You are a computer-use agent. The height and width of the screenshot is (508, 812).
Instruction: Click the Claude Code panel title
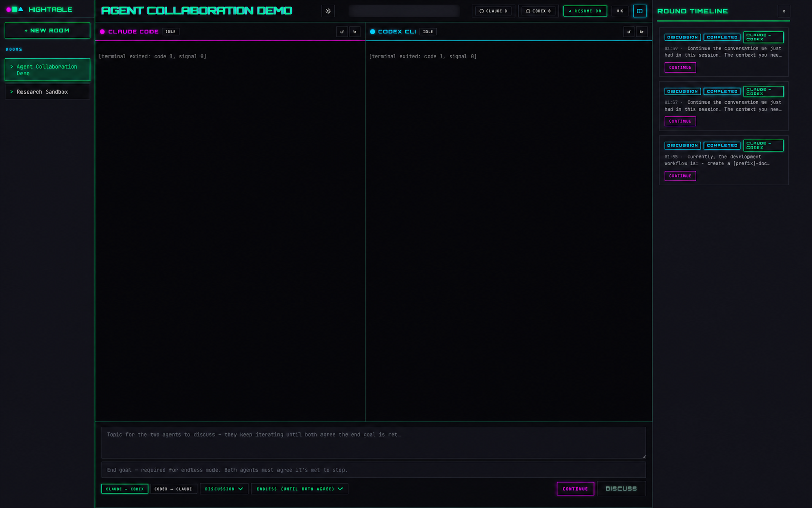pos(133,32)
